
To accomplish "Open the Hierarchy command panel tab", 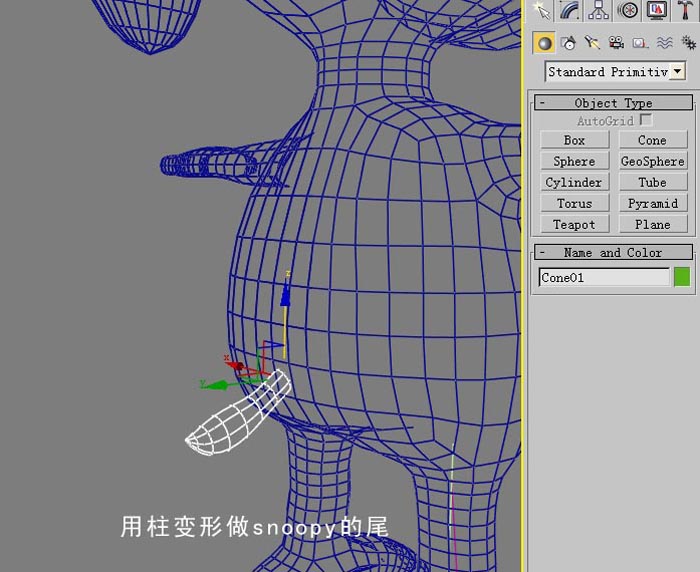I will point(599,11).
